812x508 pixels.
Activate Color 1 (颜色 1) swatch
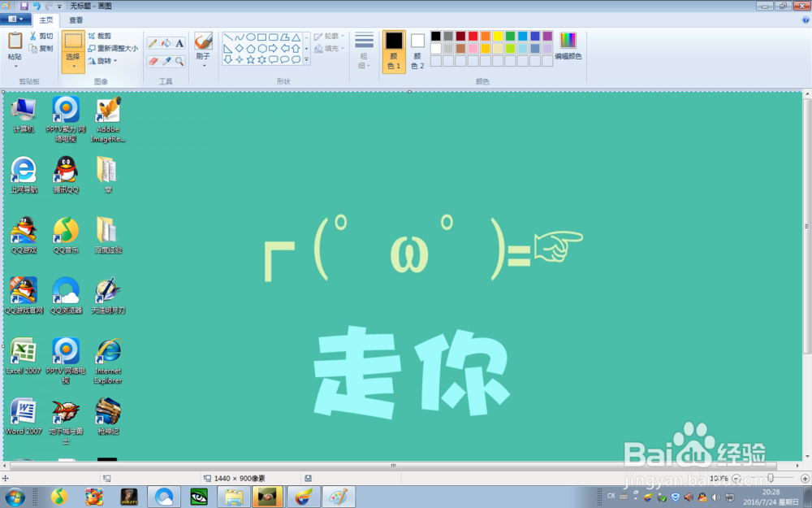pyautogui.click(x=394, y=50)
